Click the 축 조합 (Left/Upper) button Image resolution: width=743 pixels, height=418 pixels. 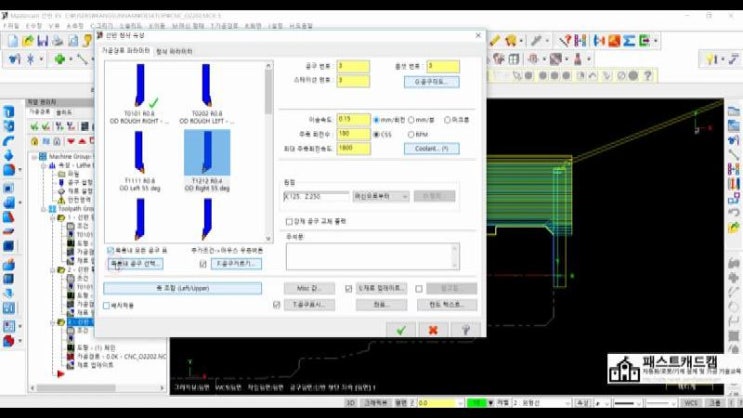[x=181, y=288]
